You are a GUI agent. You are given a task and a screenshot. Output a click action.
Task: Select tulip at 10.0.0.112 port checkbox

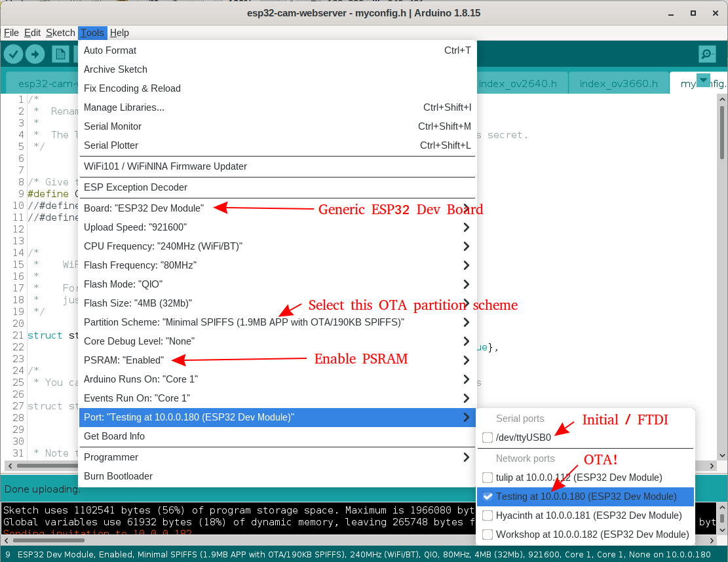488,478
